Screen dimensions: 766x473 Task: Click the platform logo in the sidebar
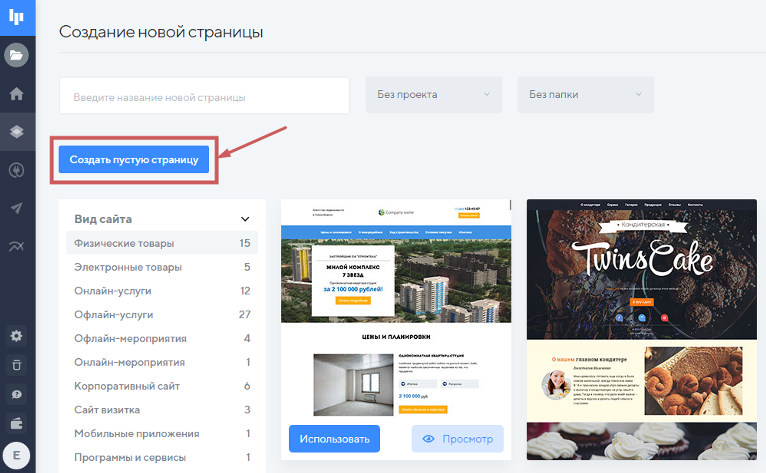click(17, 17)
